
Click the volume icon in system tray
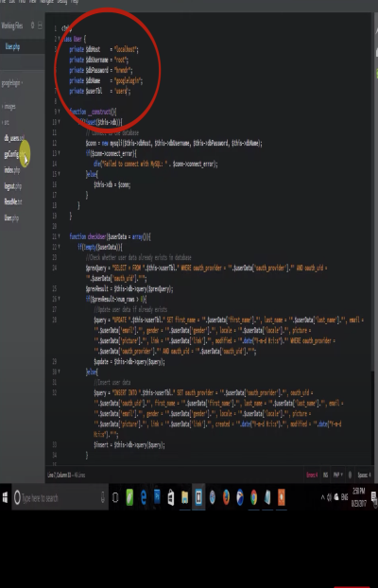tap(329, 497)
